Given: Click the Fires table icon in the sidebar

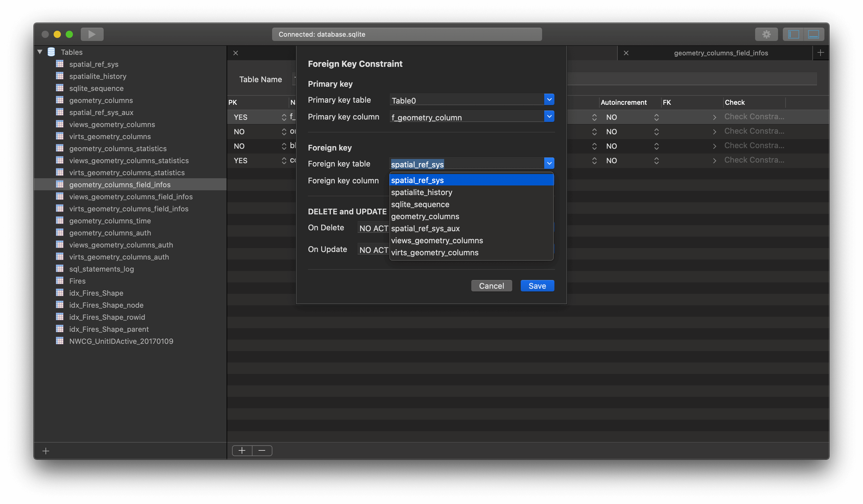Looking at the screenshot, I should click(x=60, y=281).
